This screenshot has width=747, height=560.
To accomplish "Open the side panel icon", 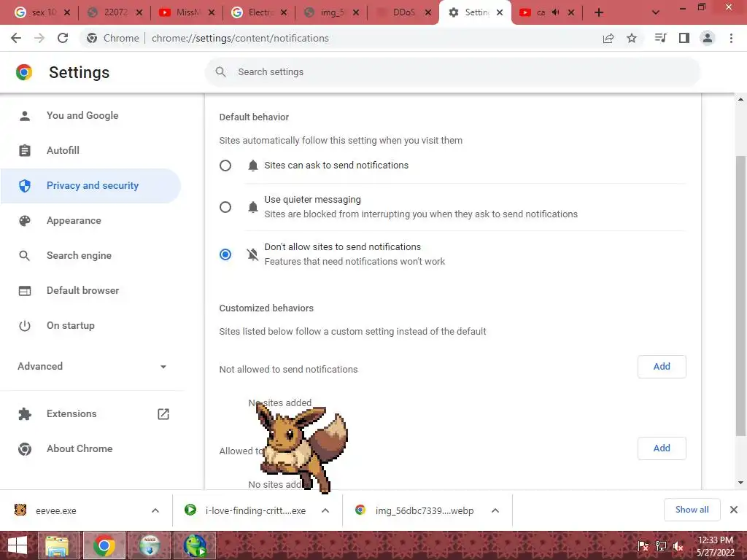I will [x=684, y=38].
